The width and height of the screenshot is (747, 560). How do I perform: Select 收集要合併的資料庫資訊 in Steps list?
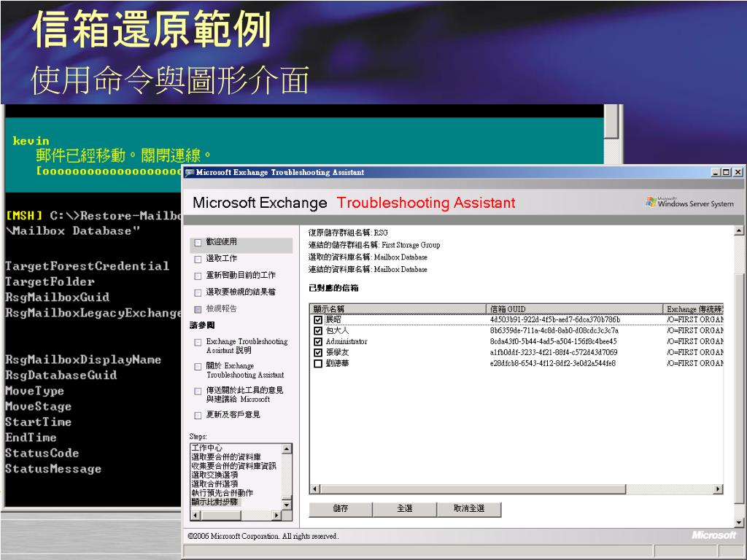click(234, 466)
